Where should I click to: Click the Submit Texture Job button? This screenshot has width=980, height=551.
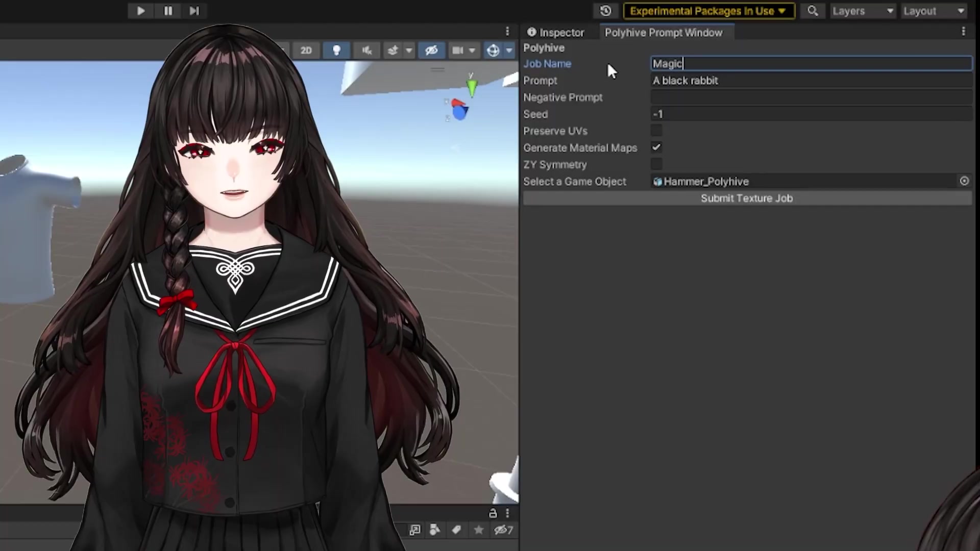(747, 198)
